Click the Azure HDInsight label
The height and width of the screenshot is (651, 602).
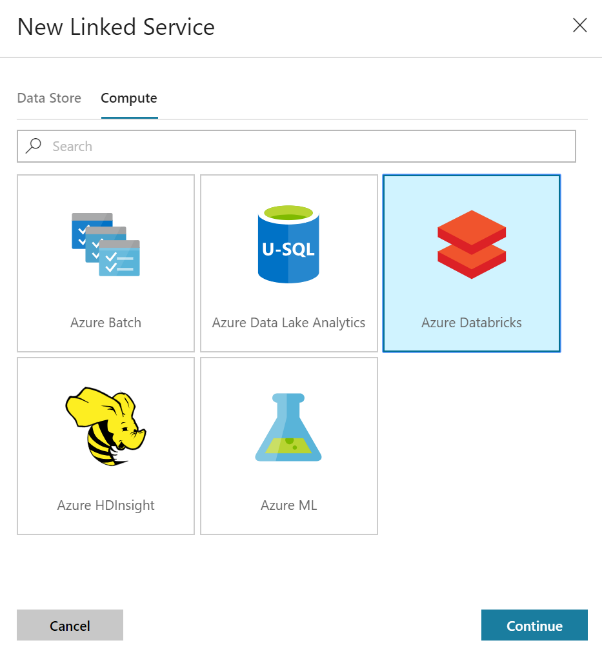[106, 505]
